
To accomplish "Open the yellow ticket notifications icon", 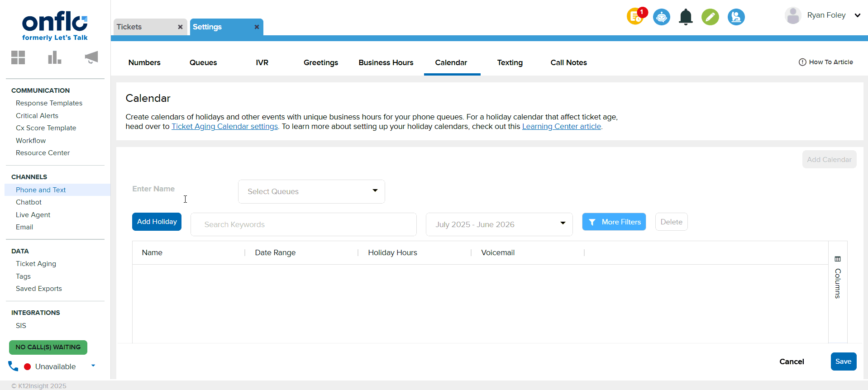I will tap(635, 17).
